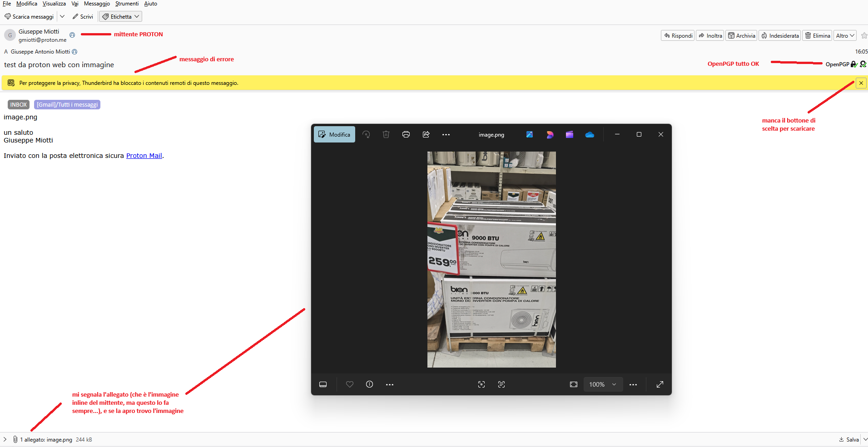
Task: Open the Etichetta tag dropdown
Action: [120, 17]
